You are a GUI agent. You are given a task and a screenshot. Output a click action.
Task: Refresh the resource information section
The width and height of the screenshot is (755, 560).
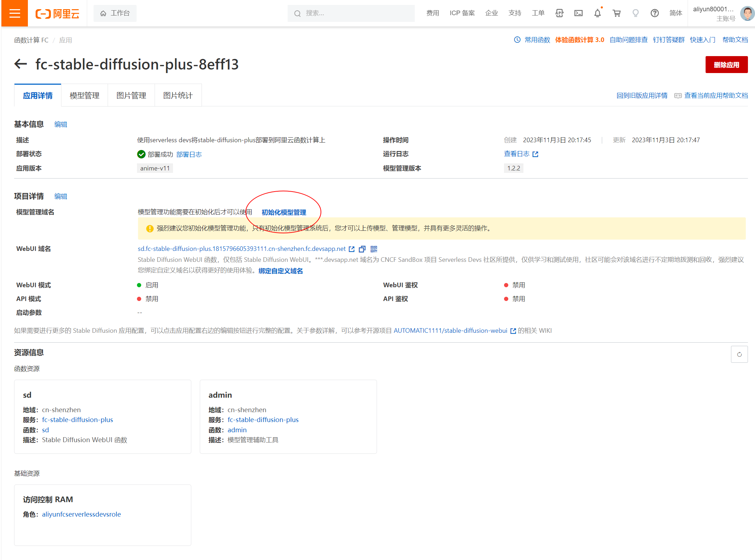coord(739,354)
